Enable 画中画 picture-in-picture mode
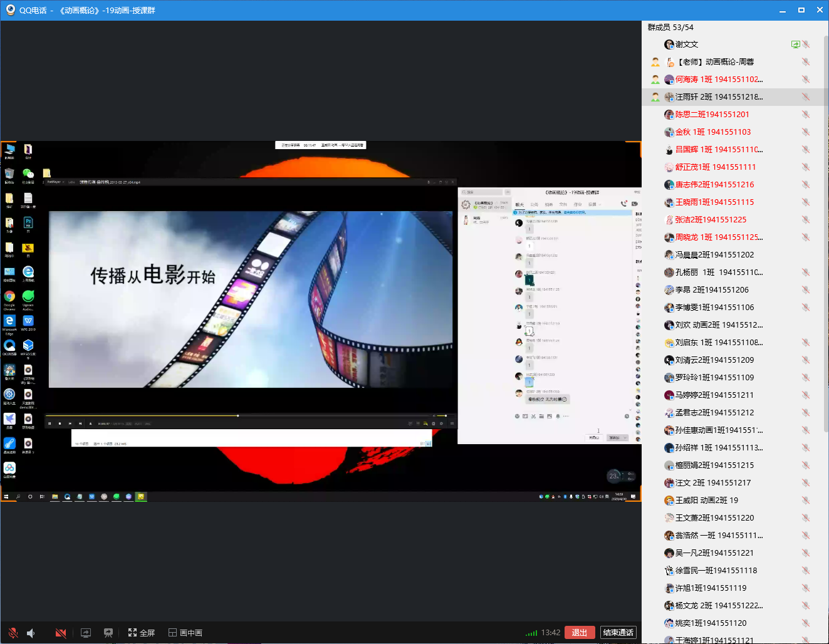 click(x=185, y=633)
